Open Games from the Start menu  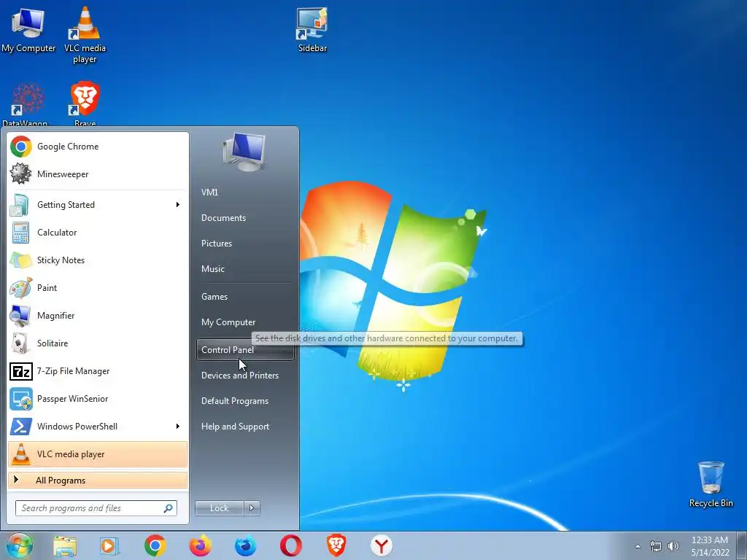(x=245, y=297)
